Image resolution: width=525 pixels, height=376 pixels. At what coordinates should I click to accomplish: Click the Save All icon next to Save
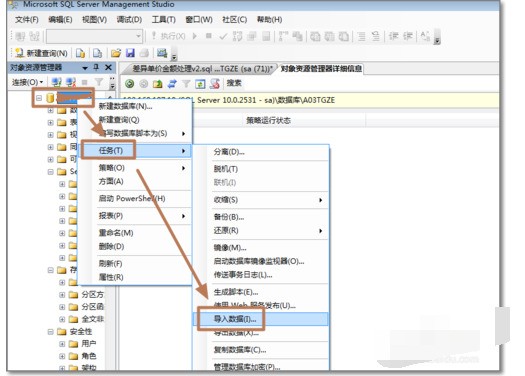(x=144, y=53)
